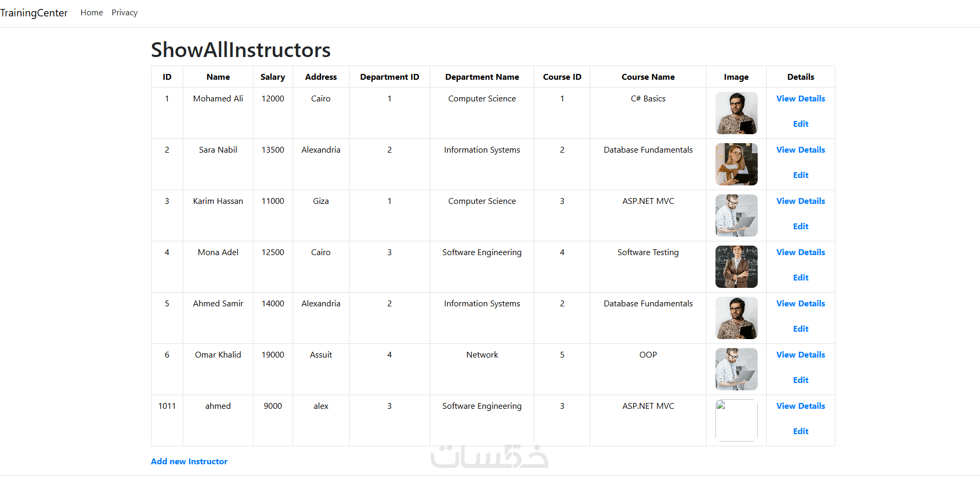View Details for Omar Khalid
The height and width of the screenshot is (478, 980).
pyautogui.click(x=800, y=355)
